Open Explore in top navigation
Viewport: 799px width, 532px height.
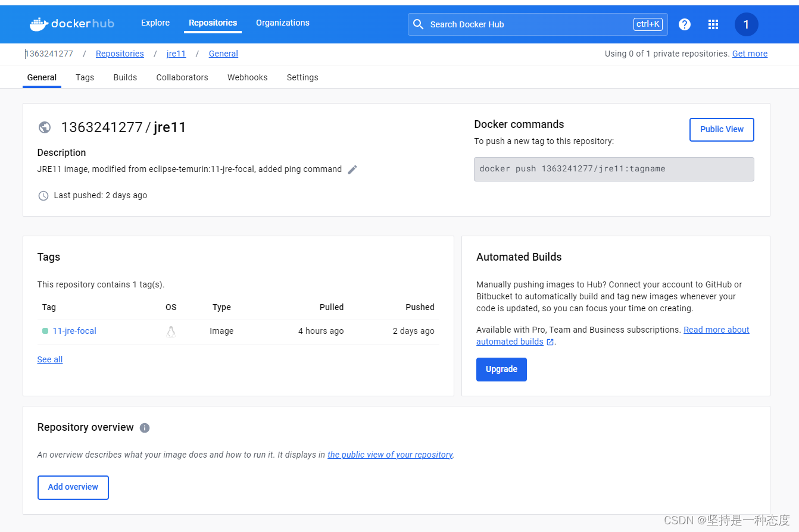tap(155, 23)
